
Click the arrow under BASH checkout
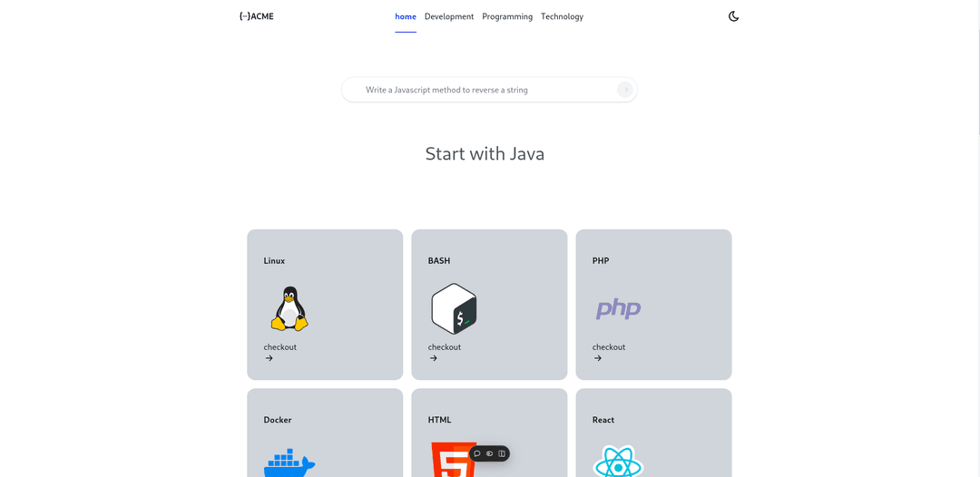point(433,358)
